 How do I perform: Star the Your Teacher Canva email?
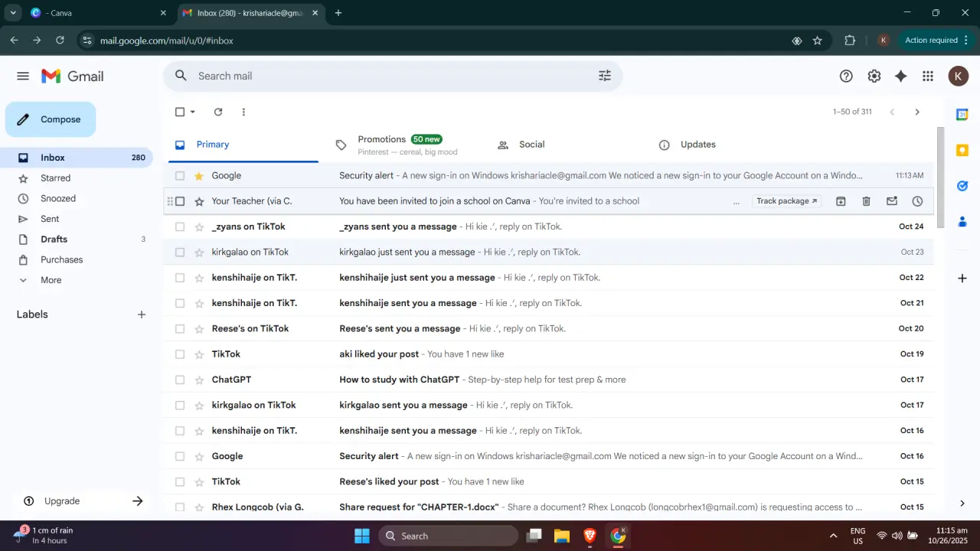[x=199, y=201]
